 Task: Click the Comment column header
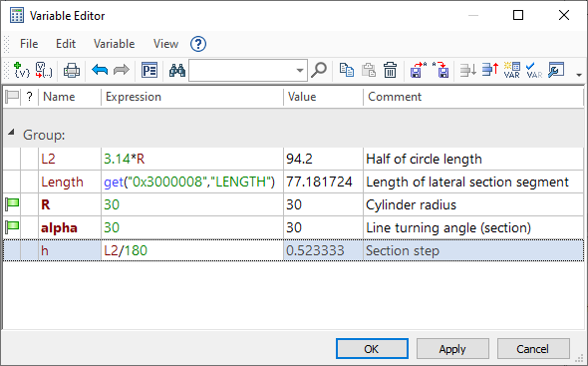coord(473,97)
